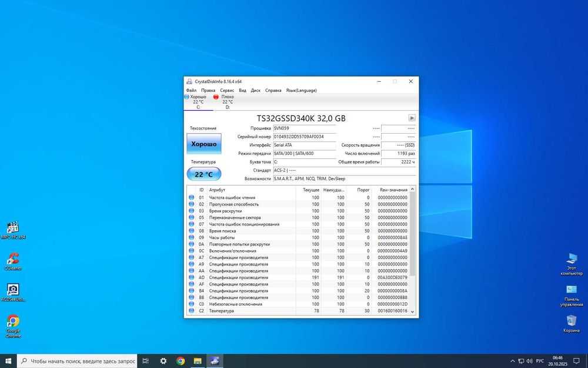Click the 1193 раз power-on count field
This screenshot has height=368, width=588.
pyautogui.click(x=398, y=153)
